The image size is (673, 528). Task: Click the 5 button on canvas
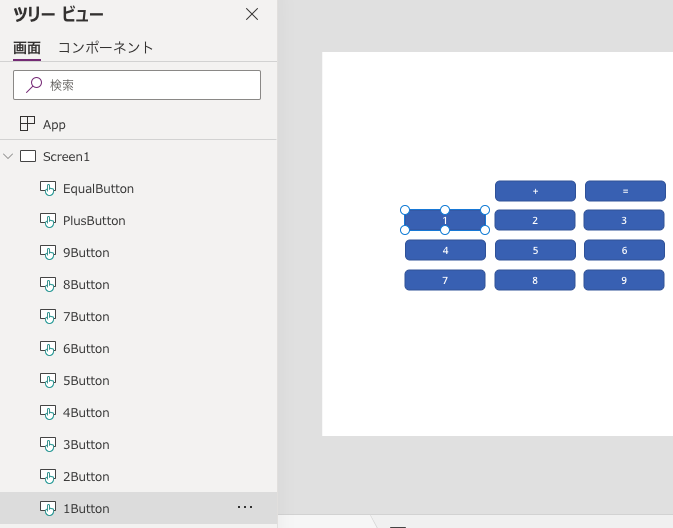[x=535, y=250]
